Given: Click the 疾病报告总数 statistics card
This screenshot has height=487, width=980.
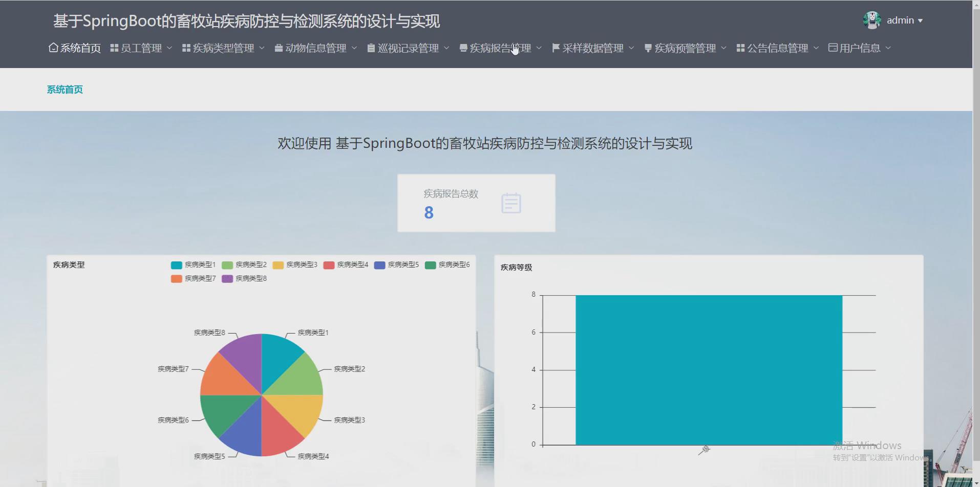Looking at the screenshot, I should coord(476,203).
